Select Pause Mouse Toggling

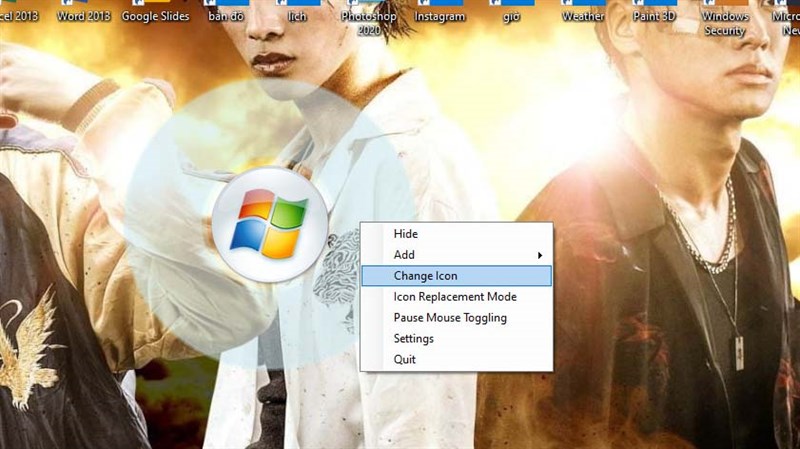(456, 317)
